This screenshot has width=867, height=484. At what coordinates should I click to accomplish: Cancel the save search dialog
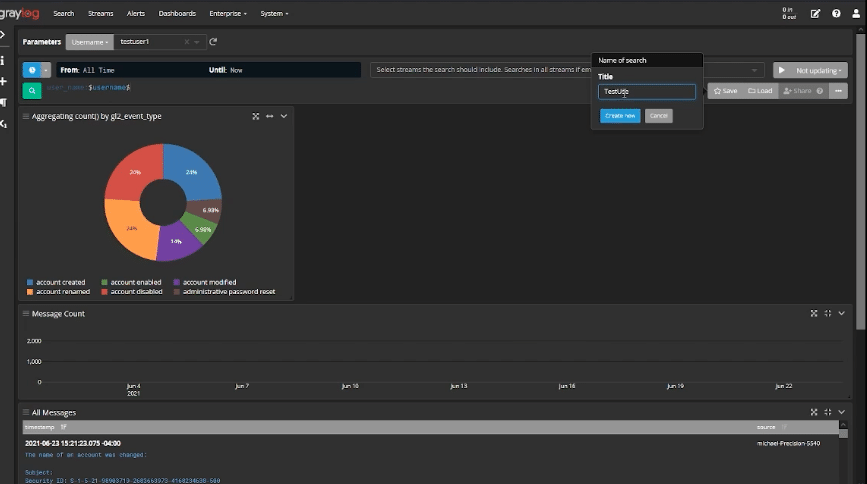(x=658, y=116)
